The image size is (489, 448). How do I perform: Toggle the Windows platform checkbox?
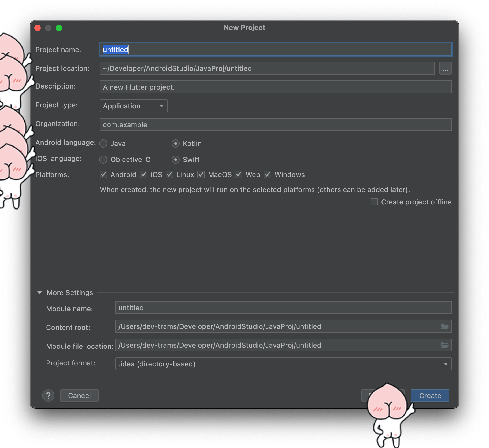click(x=268, y=174)
